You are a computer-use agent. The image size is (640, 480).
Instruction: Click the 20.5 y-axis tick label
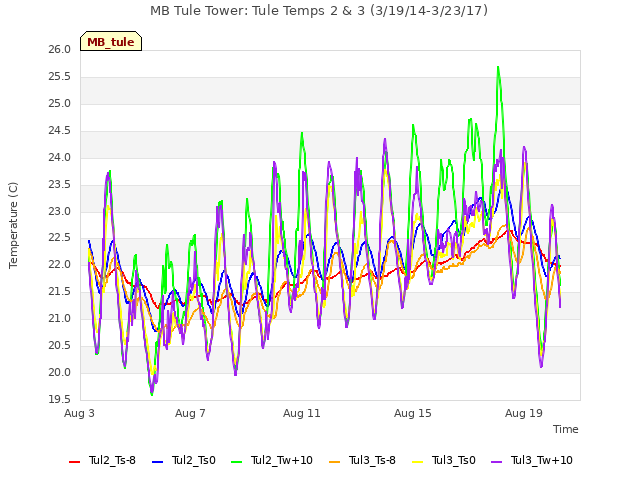pyautogui.click(x=60, y=345)
